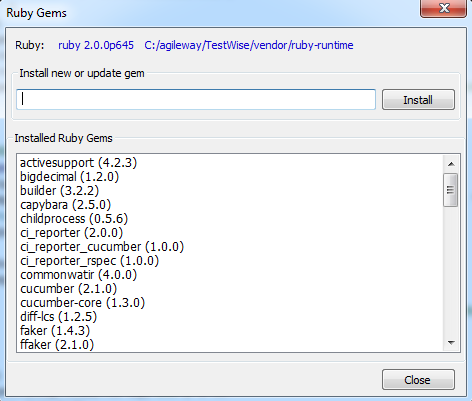Screen dimensions: 472x401
Task: Close the dialog with the Close button
Action: 418,379
